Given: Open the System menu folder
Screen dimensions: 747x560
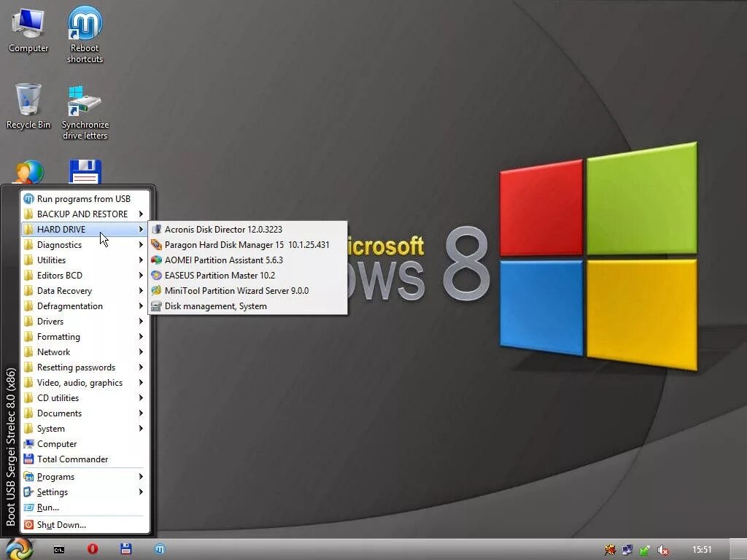Looking at the screenshot, I should 85,429.
